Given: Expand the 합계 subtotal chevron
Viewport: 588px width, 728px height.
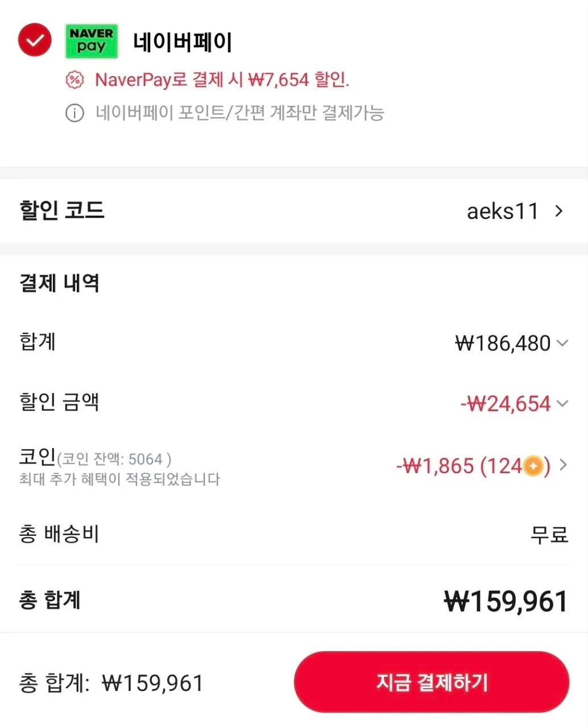Looking at the screenshot, I should click(x=562, y=343).
